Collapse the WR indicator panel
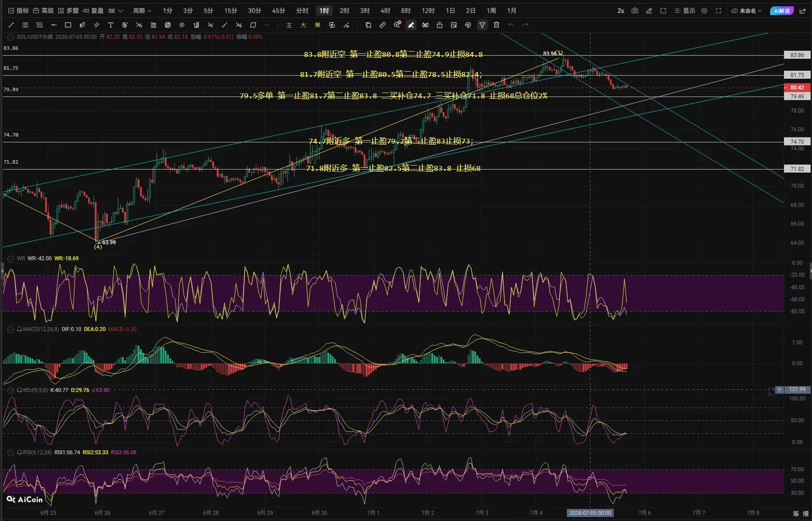This screenshot has height=521, width=812. coord(11,258)
